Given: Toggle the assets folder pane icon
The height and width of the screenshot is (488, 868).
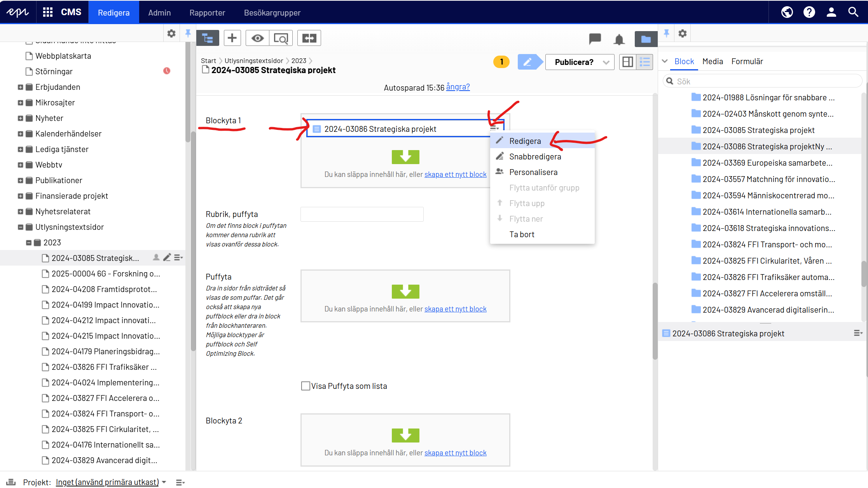Looking at the screenshot, I should coord(646,39).
